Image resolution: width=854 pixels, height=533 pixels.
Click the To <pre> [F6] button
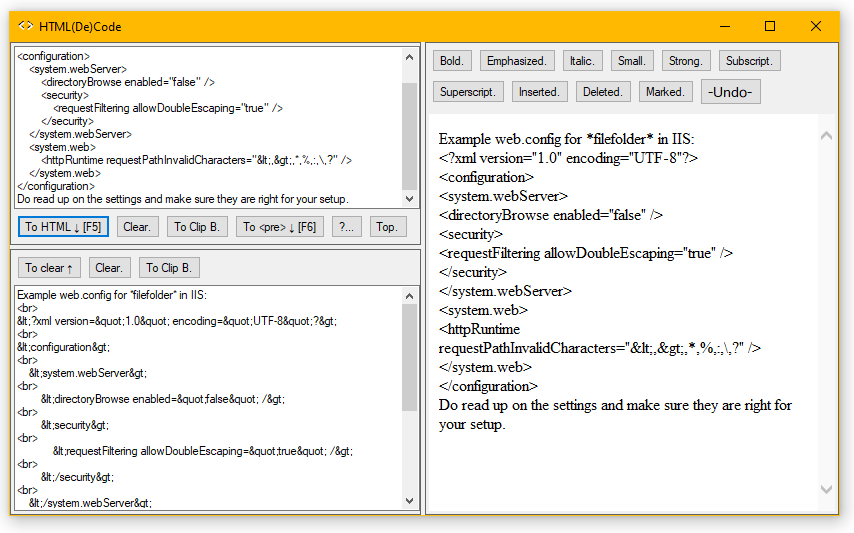pyautogui.click(x=279, y=226)
